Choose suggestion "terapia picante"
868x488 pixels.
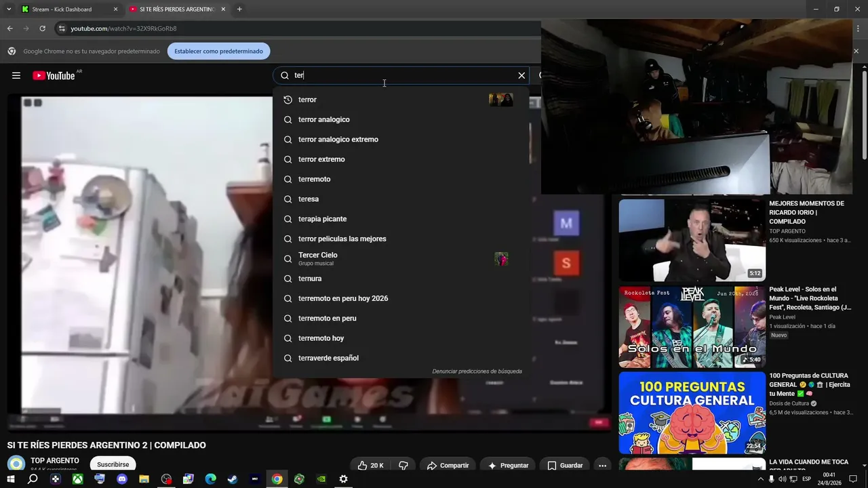point(401,219)
